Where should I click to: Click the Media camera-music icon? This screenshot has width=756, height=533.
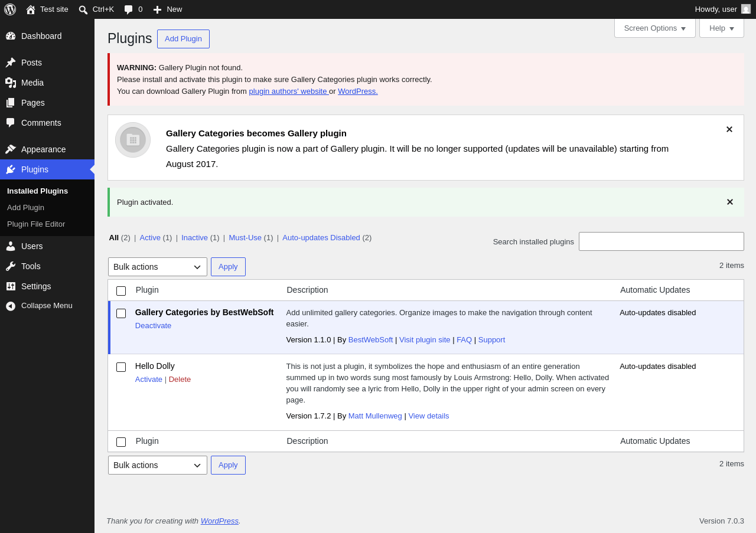[11, 83]
